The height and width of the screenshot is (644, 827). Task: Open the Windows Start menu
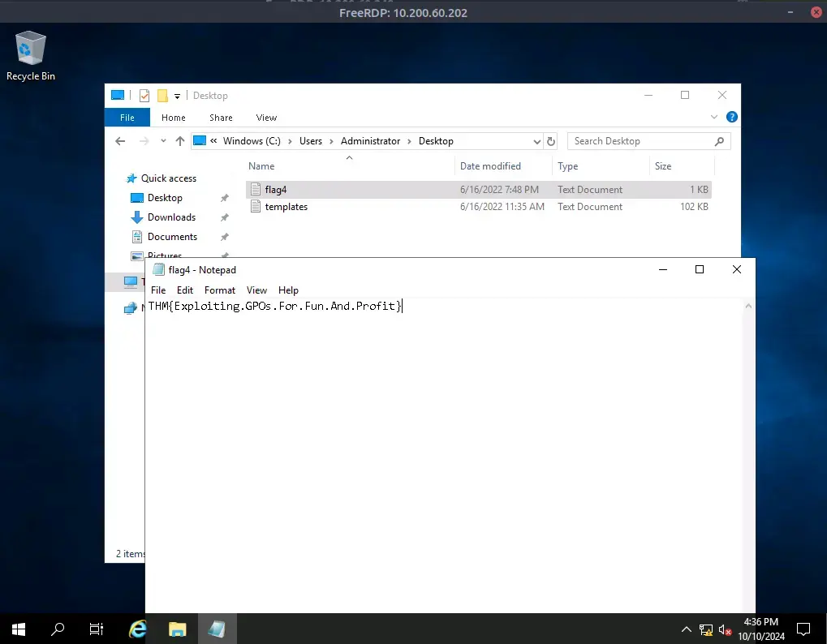pos(19,629)
